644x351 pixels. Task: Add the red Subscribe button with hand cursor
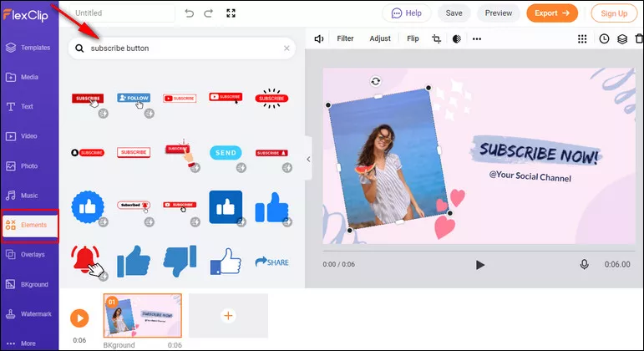[x=88, y=100]
